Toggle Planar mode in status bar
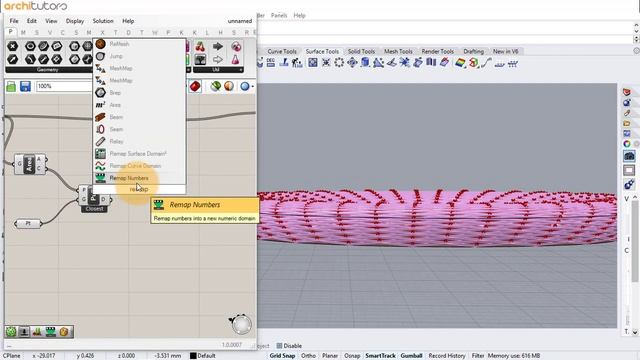640x360 pixels. (x=330, y=356)
